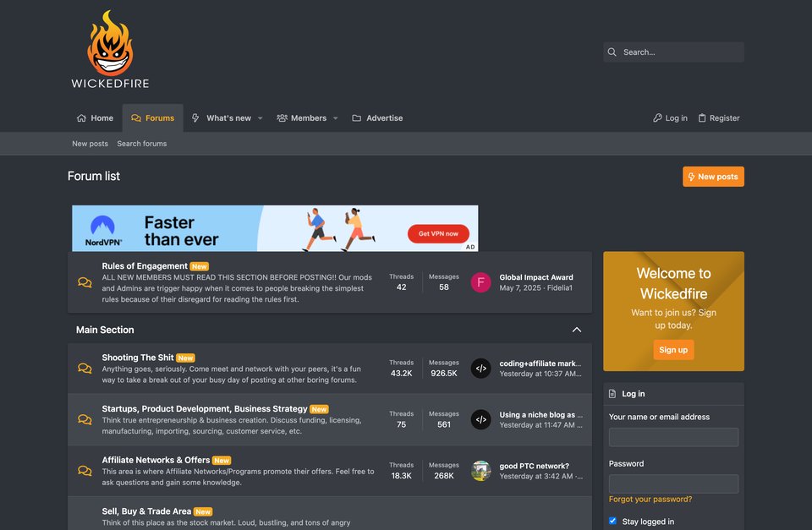Viewport: 812px width, 530px height.
Task: Click the Fidelia1 username
Action: pyautogui.click(x=560, y=287)
